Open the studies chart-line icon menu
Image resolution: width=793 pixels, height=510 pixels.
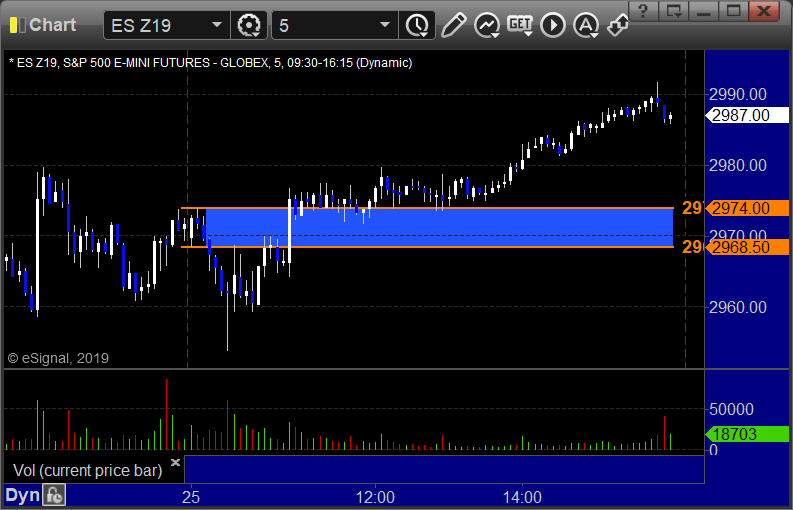(487, 25)
